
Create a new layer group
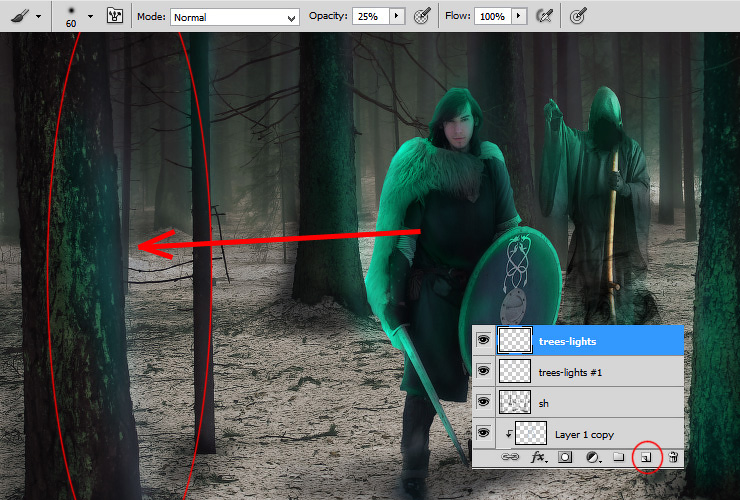click(x=619, y=457)
